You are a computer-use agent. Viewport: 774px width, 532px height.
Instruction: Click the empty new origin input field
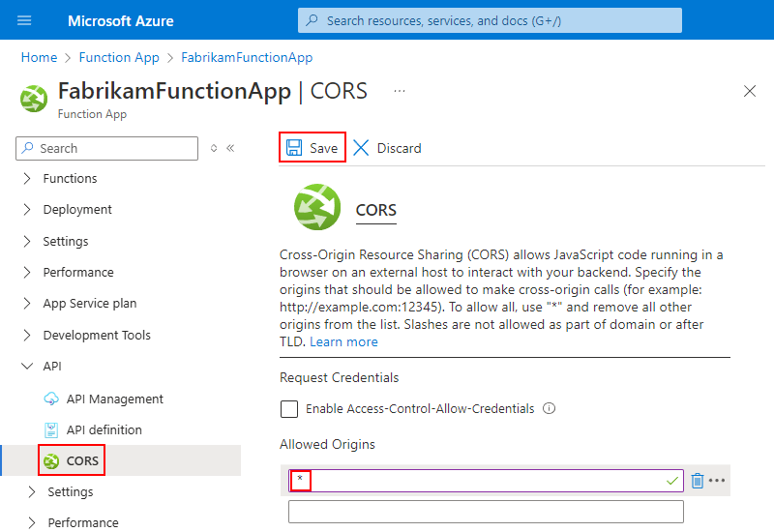(486, 512)
